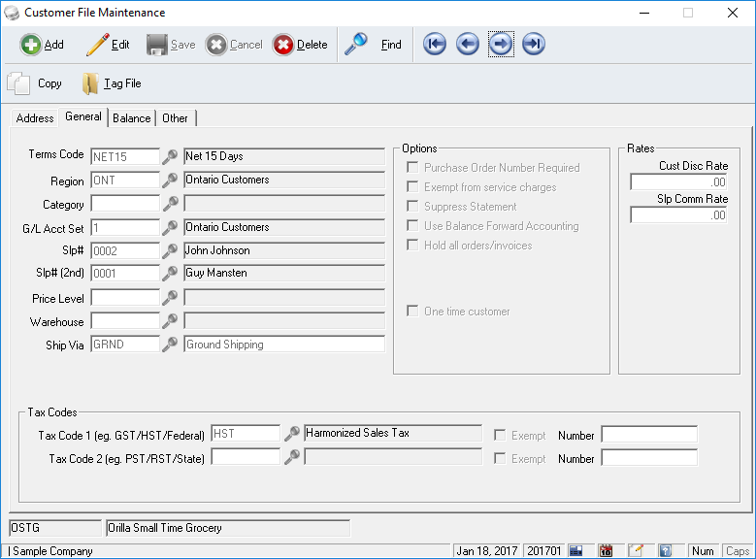Screen dimensions: 756x559
Task: Open lookup for Ship Via field
Action: coord(171,345)
